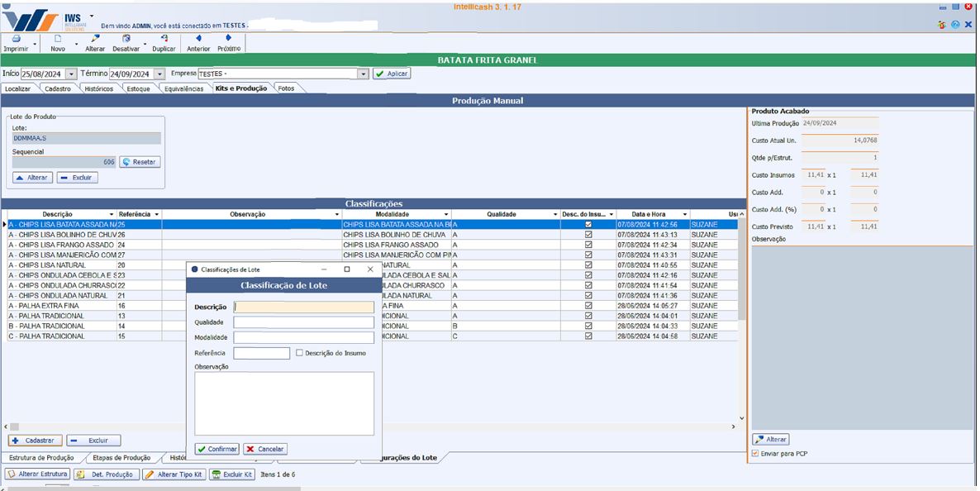Open the Início date dropdown
Viewport: 980px width, 491px height.
[x=71, y=74]
